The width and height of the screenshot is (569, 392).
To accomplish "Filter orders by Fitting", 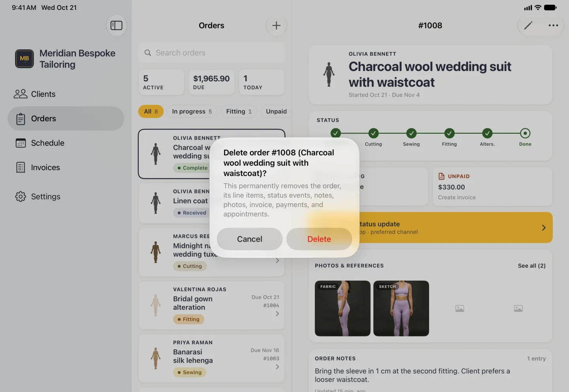I will point(239,111).
